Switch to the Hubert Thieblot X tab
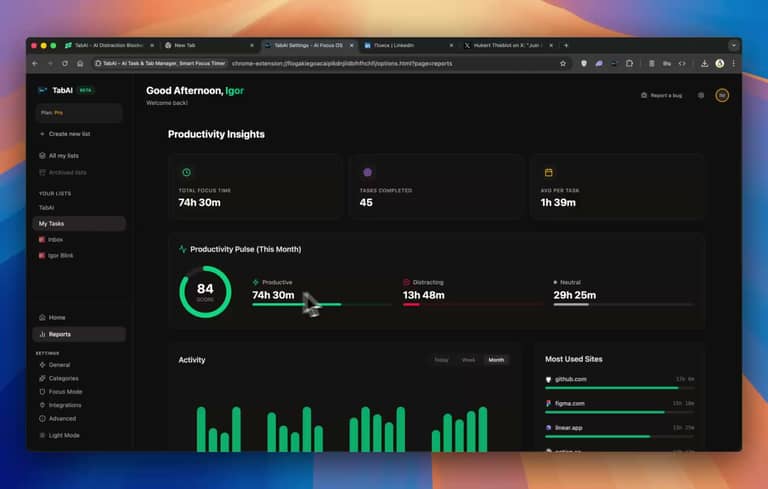Image resolution: width=768 pixels, height=489 pixels. coord(508,45)
